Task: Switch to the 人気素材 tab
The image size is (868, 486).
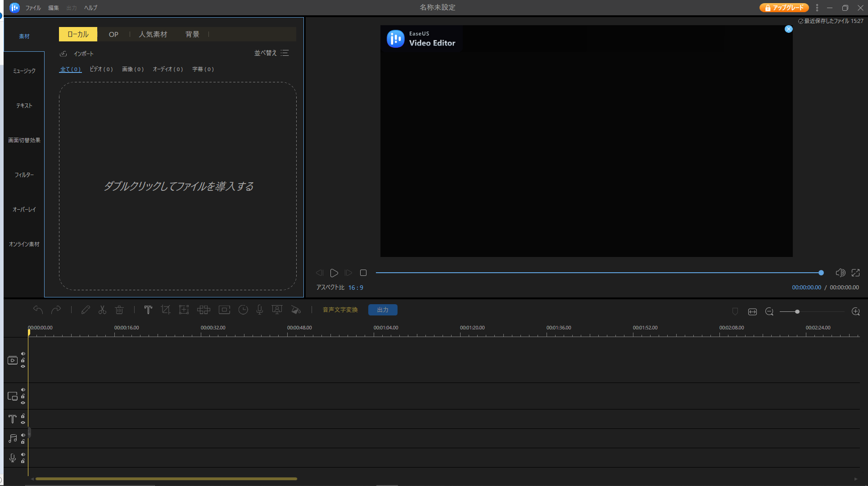Action: (153, 34)
